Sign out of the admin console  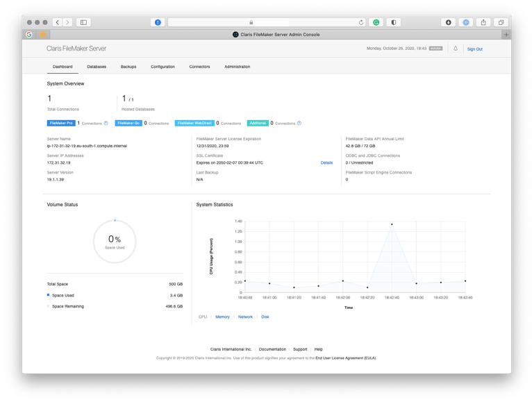pos(474,49)
